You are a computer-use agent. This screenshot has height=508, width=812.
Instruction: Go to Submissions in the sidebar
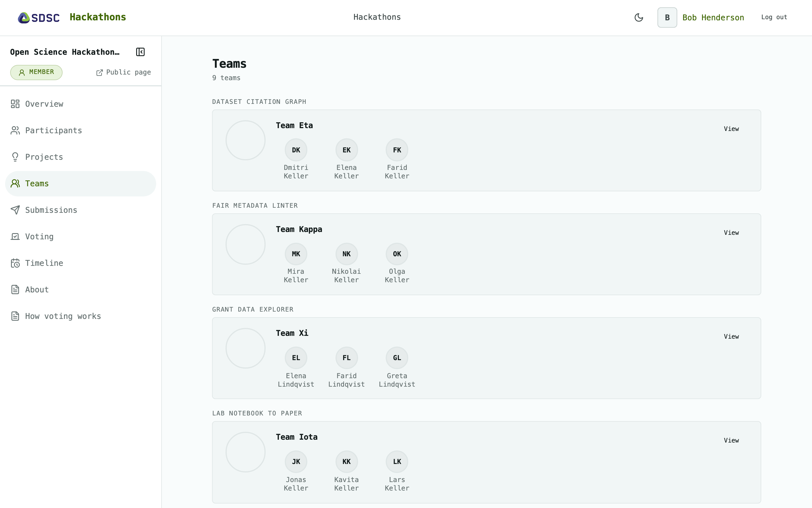[x=81, y=210]
